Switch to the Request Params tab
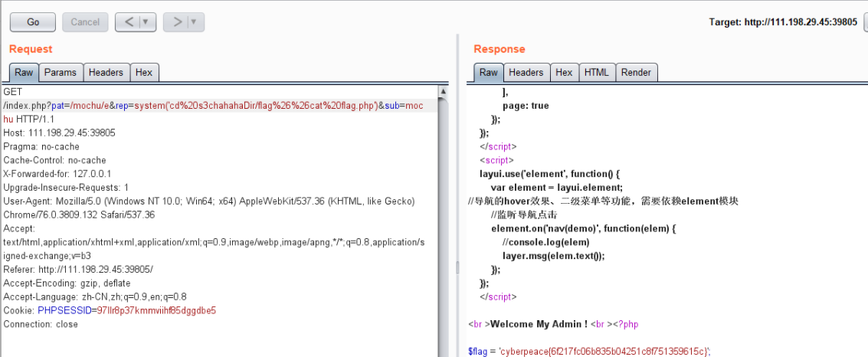This screenshot has width=868, height=357. 61,73
